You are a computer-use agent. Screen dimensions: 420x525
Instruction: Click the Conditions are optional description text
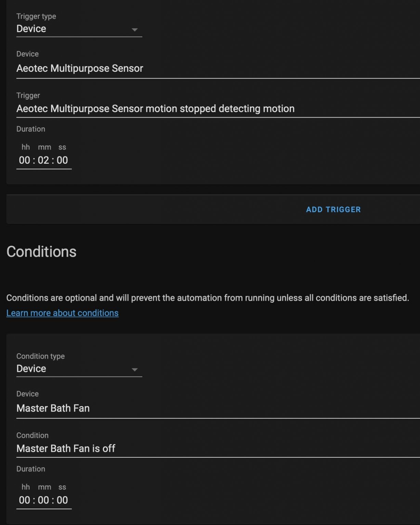(208, 298)
